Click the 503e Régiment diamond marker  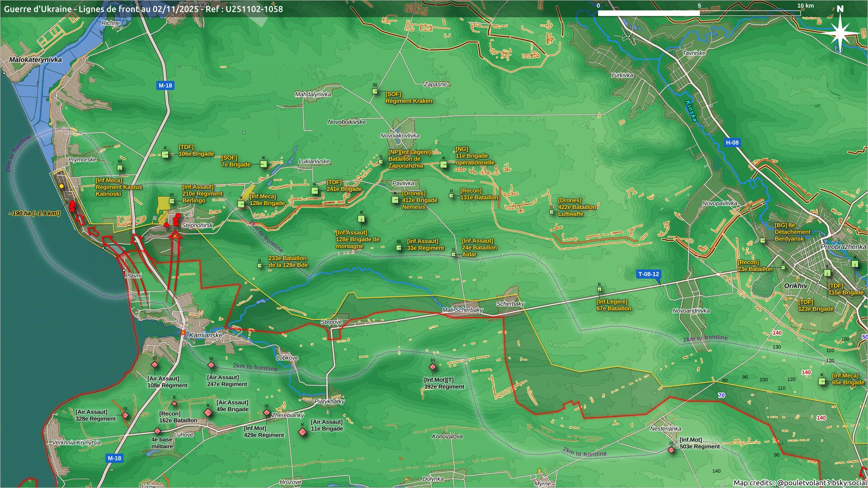tap(671, 450)
